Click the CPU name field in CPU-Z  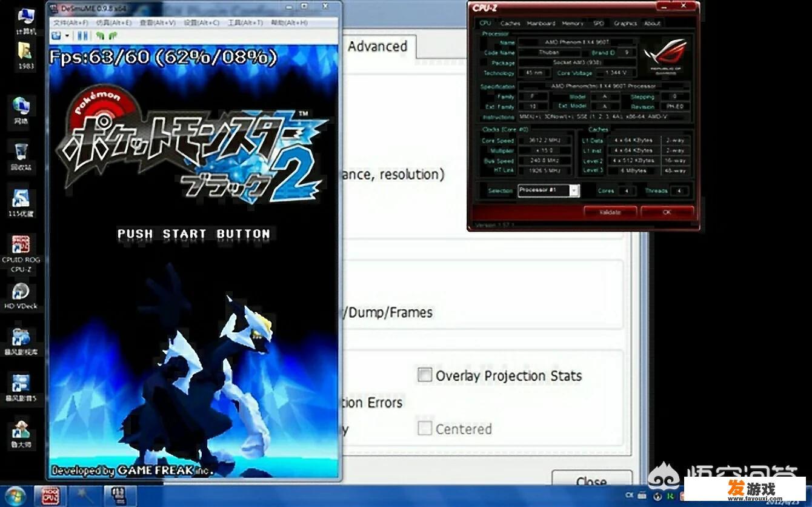[x=577, y=42]
